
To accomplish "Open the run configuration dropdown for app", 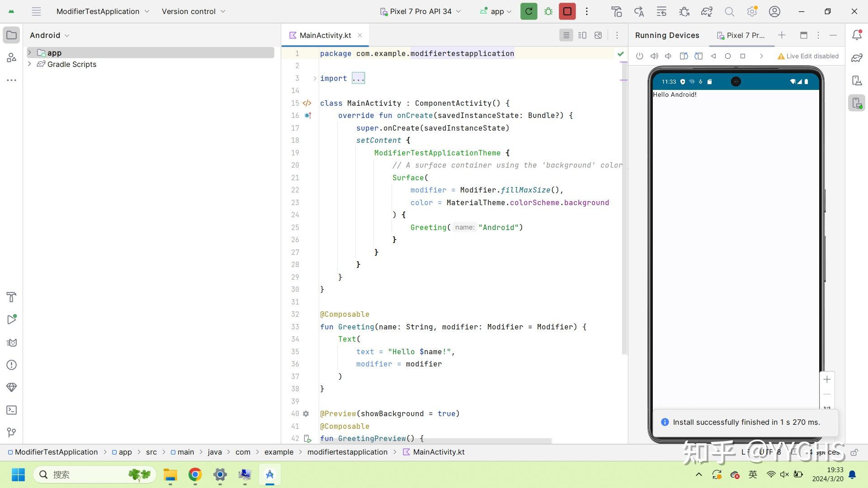I will 495,11.
